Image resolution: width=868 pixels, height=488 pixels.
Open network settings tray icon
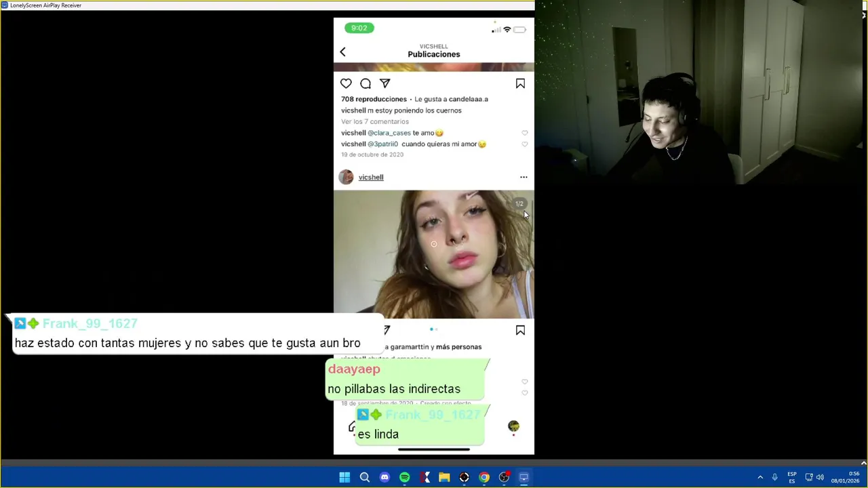pyautogui.click(x=809, y=477)
